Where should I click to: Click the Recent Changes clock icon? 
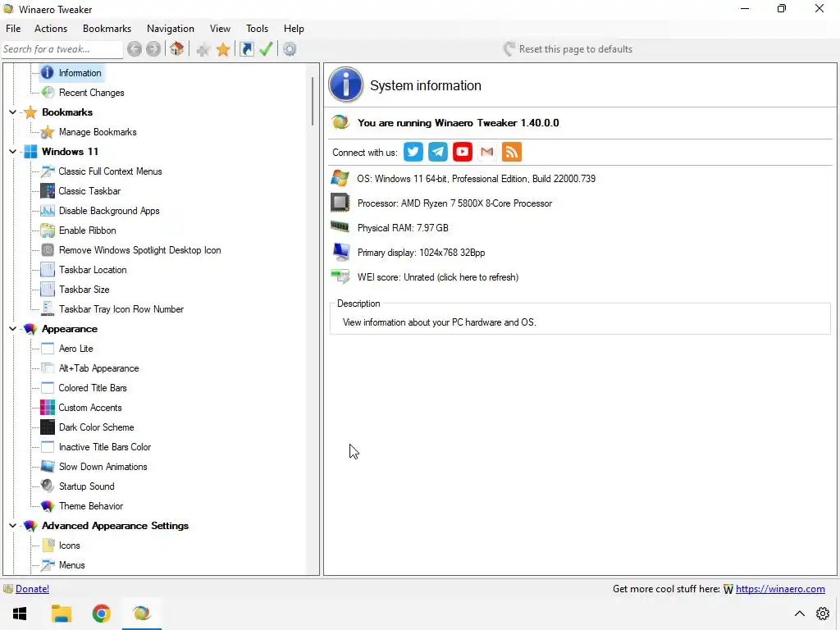pyautogui.click(x=48, y=93)
